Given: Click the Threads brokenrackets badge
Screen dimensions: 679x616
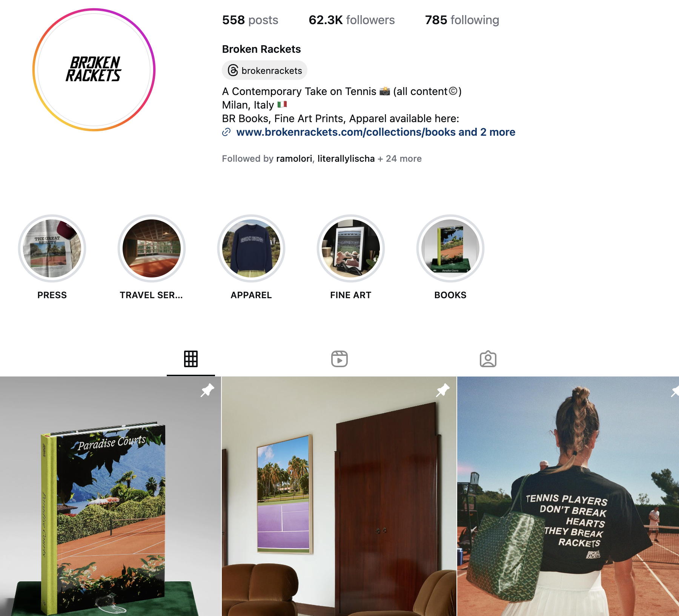Looking at the screenshot, I should 265,70.
